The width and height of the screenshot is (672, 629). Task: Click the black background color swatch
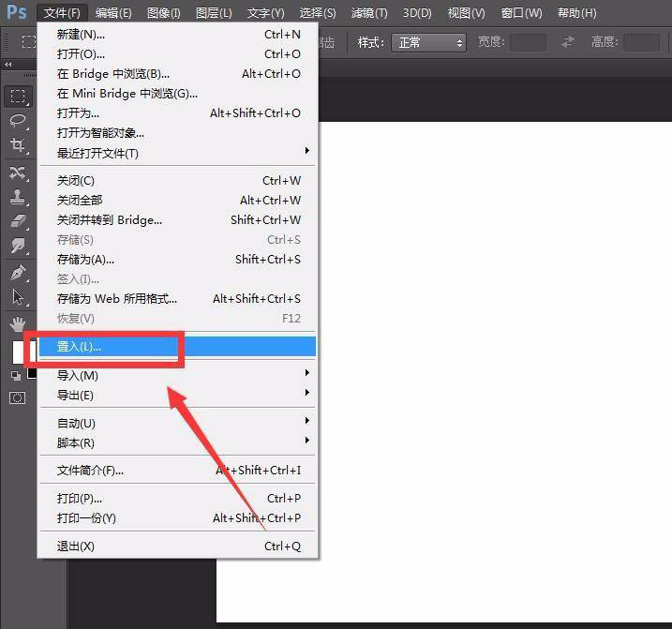click(x=32, y=374)
